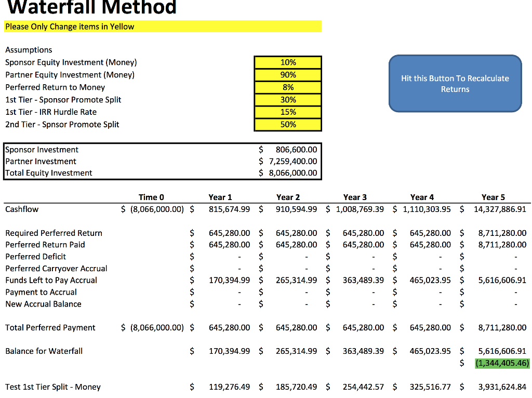The image size is (532, 398).
Task: Select the 2nd Tier Promote 50% cell
Action: tap(288, 125)
